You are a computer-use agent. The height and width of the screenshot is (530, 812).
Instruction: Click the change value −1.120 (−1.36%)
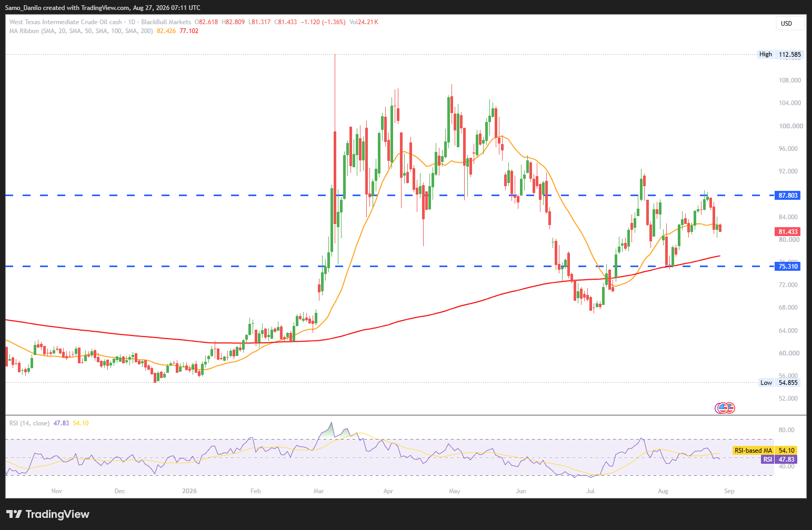[323, 22]
